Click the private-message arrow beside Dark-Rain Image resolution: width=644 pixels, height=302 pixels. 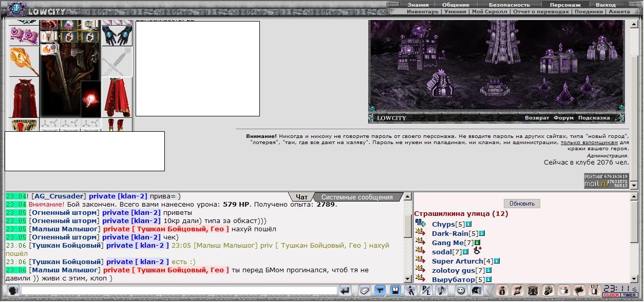coord(421,233)
